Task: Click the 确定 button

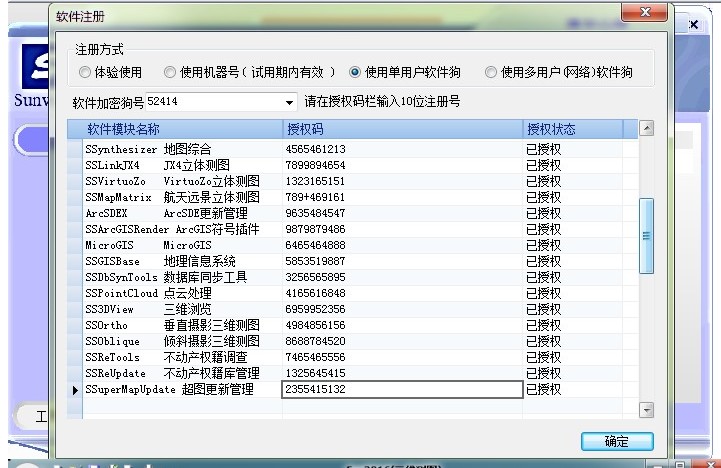Action: 617,441
